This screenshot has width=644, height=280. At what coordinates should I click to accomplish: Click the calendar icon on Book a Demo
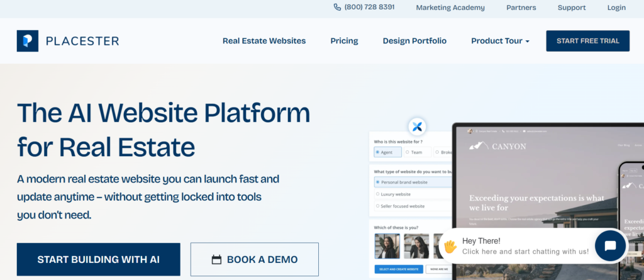tap(216, 260)
